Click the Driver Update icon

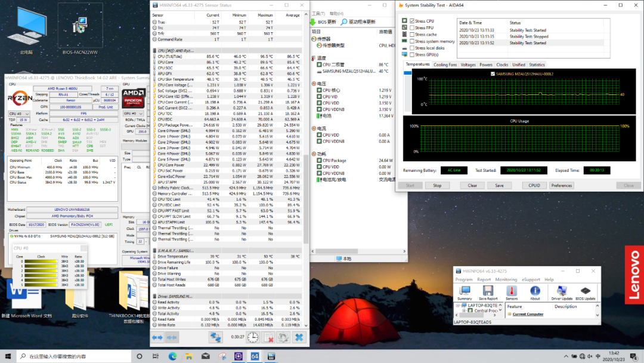[561, 291]
